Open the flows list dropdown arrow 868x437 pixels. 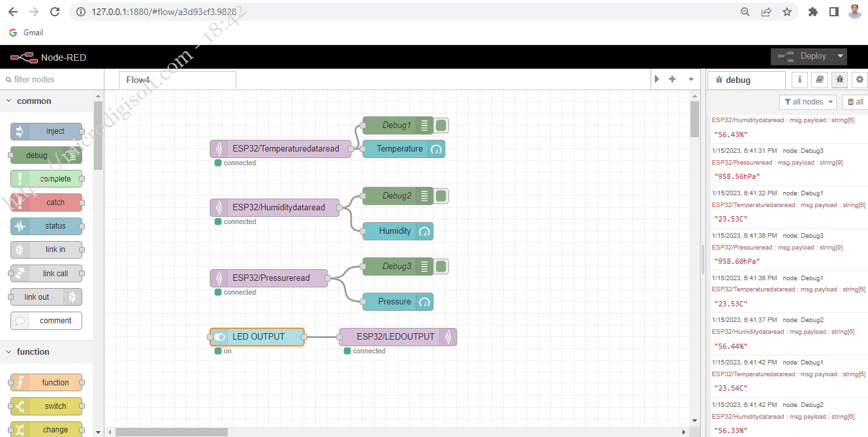tap(690, 78)
